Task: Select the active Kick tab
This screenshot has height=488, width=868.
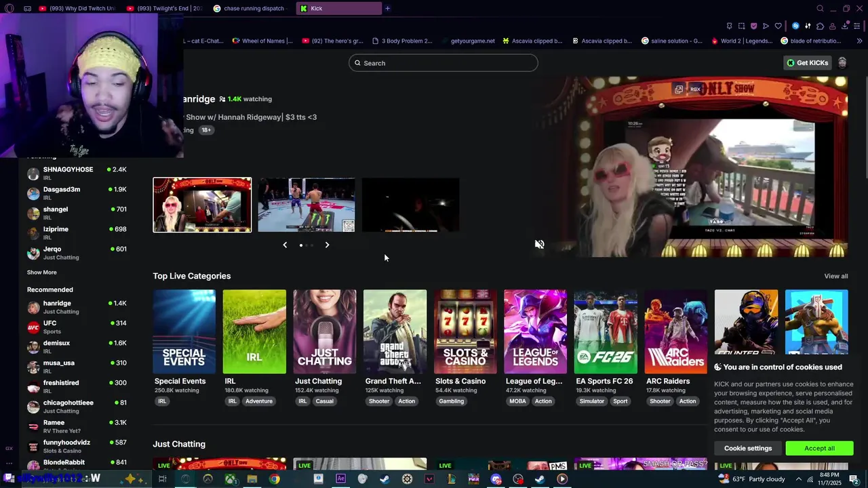Action: pos(339,8)
